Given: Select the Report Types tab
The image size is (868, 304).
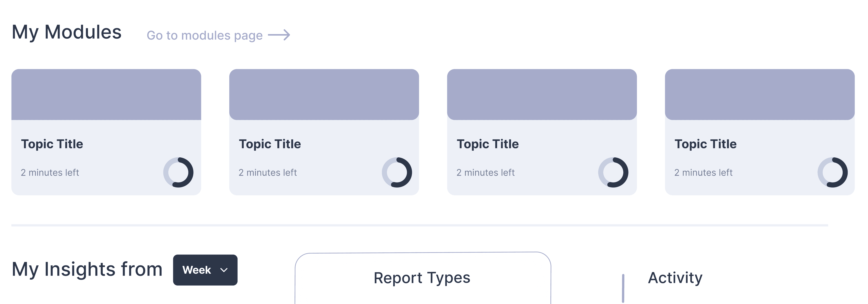Looking at the screenshot, I should (x=422, y=278).
